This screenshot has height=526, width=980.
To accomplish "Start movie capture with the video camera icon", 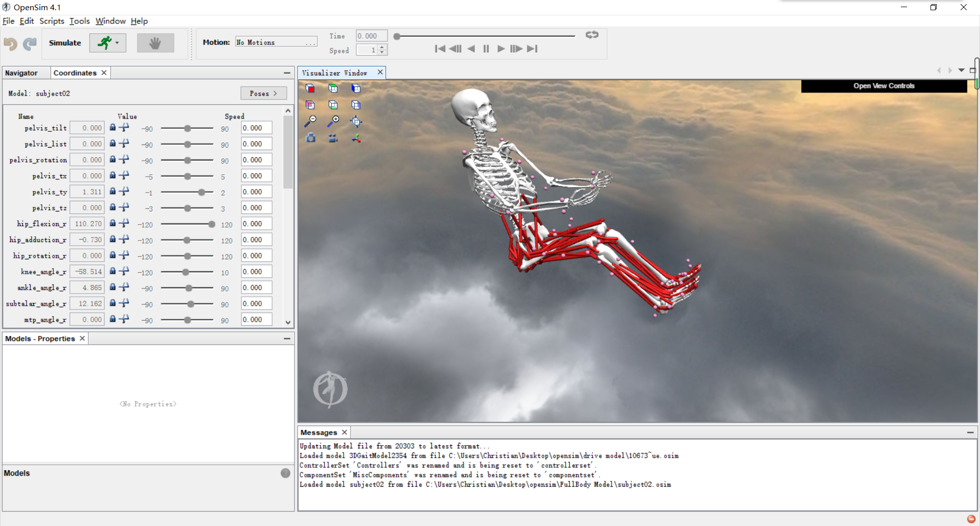I will 333,138.
